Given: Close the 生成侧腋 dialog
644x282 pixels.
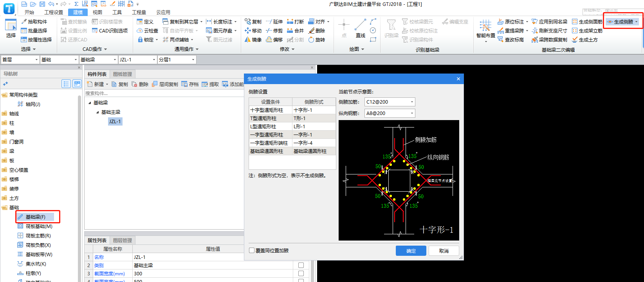Looking at the screenshot, I should tap(458, 79).
